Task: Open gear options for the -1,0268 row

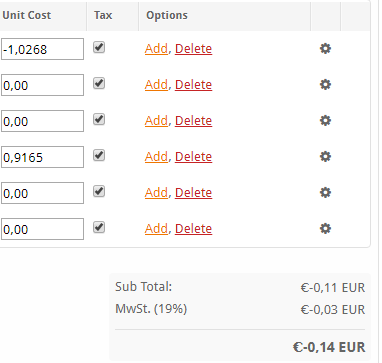Action: pos(325,49)
